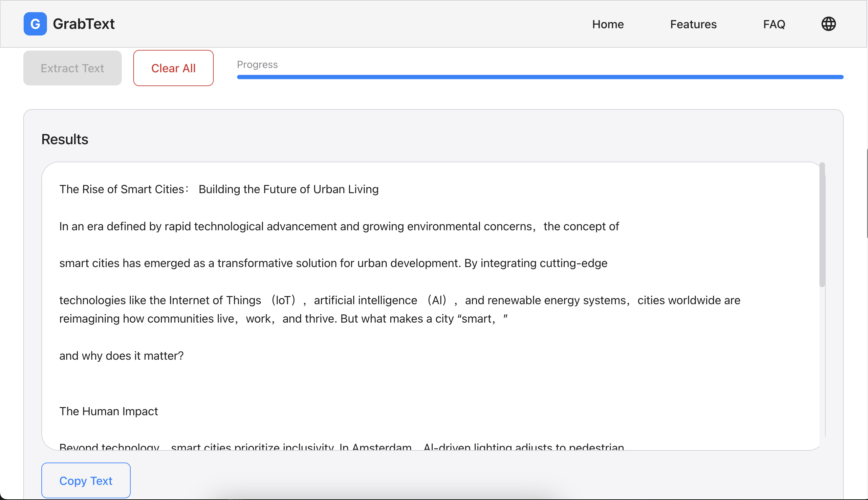868x500 pixels.
Task: Click the disabled Extract Text button
Action: click(72, 68)
